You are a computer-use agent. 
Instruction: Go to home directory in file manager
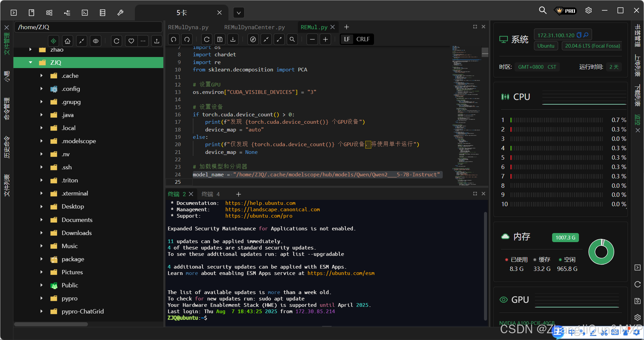click(x=67, y=41)
